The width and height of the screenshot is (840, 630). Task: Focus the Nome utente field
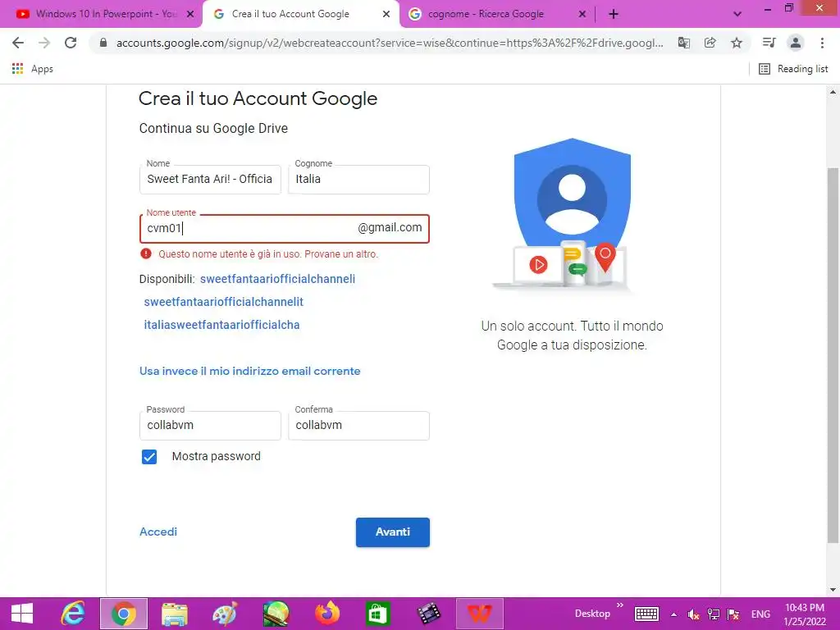(285, 229)
